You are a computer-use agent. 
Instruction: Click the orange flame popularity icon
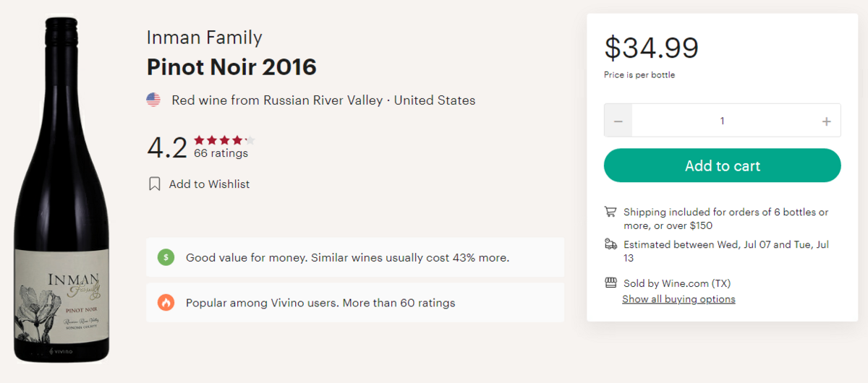click(x=166, y=303)
